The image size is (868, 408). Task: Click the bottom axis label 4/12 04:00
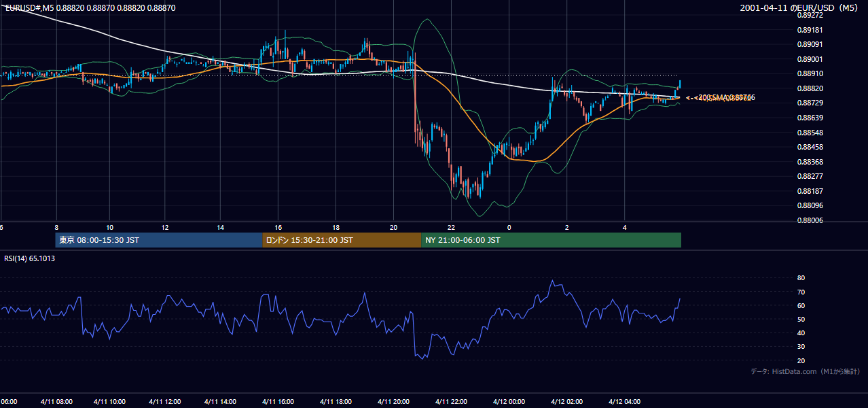[624, 401]
